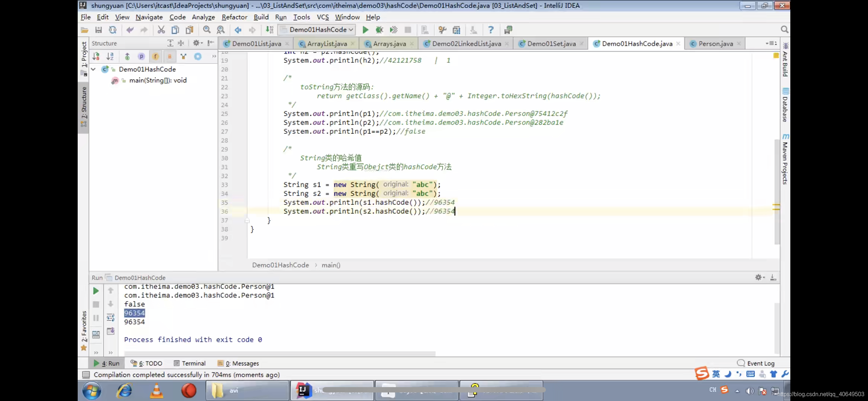Expand hidden system tray icons

(x=737, y=391)
